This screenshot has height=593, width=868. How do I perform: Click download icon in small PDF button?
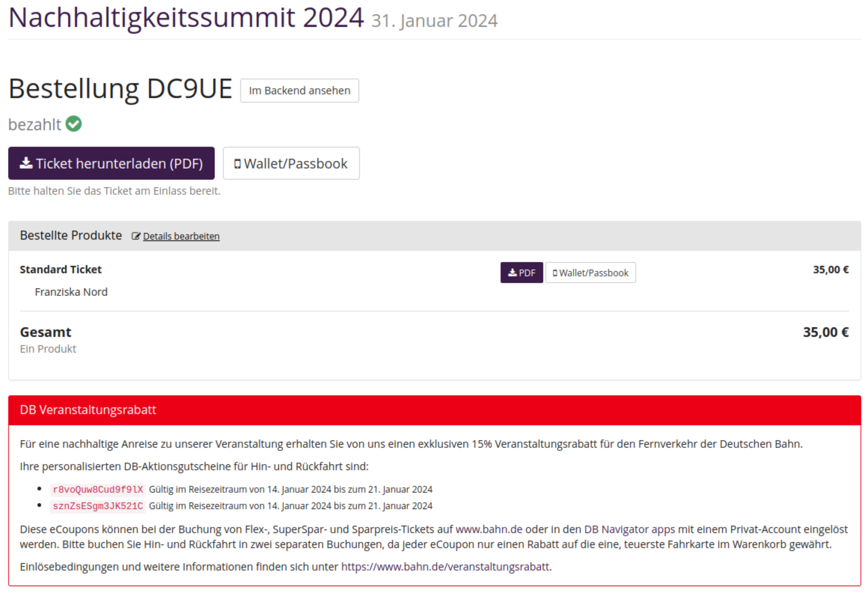coord(512,273)
